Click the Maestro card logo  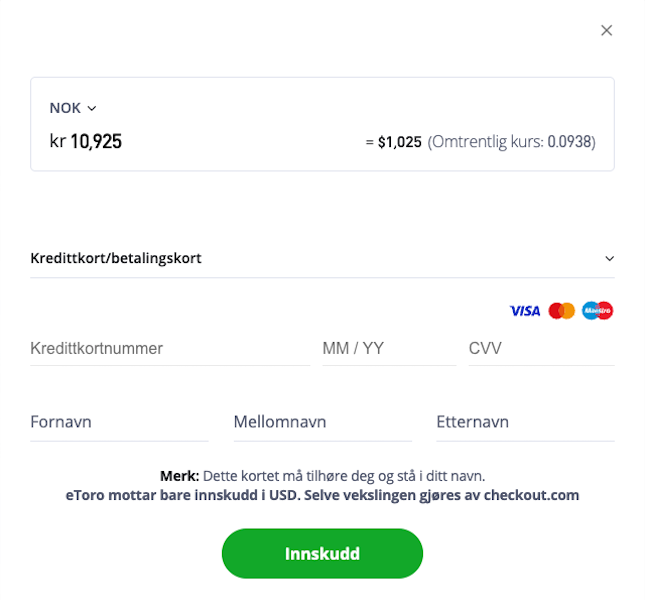[x=597, y=311]
